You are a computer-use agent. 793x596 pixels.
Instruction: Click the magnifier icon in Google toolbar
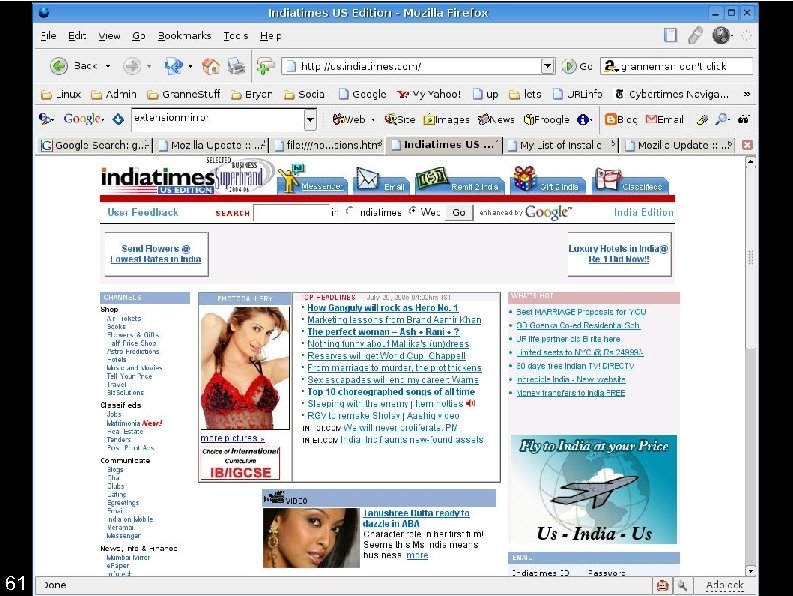point(722,119)
